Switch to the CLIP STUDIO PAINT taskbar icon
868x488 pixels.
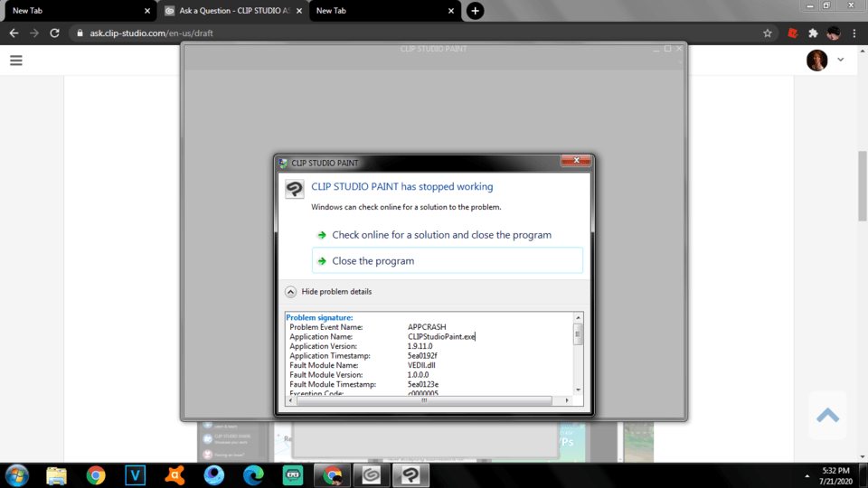tap(410, 475)
